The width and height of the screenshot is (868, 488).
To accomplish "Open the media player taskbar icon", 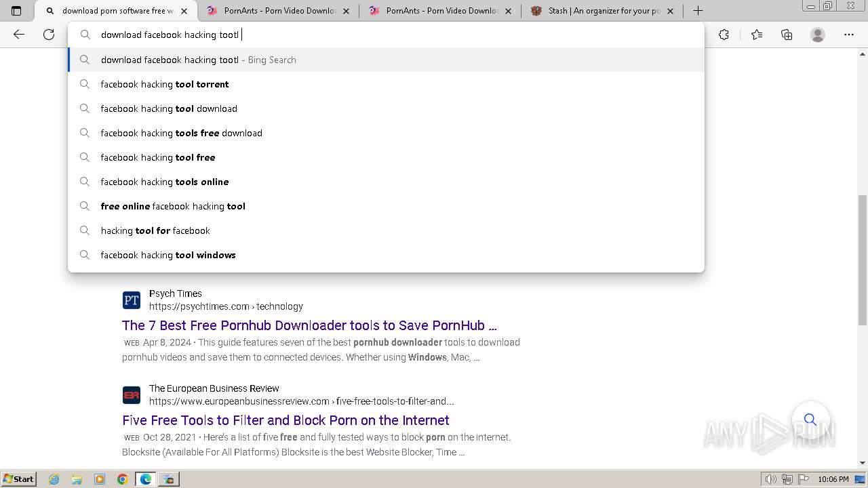I will 100,479.
